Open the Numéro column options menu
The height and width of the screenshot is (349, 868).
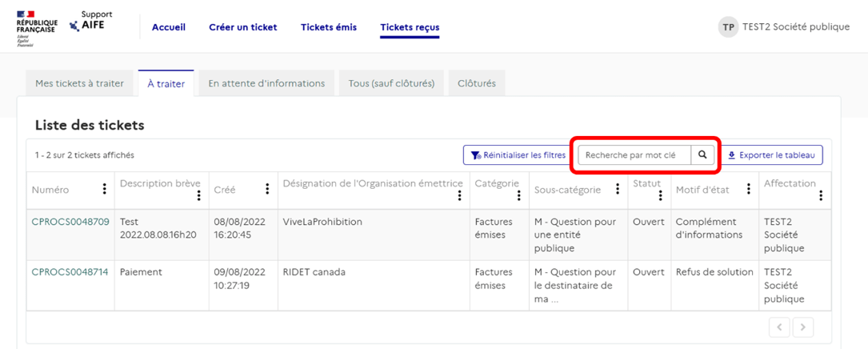(x=104, y=190)
